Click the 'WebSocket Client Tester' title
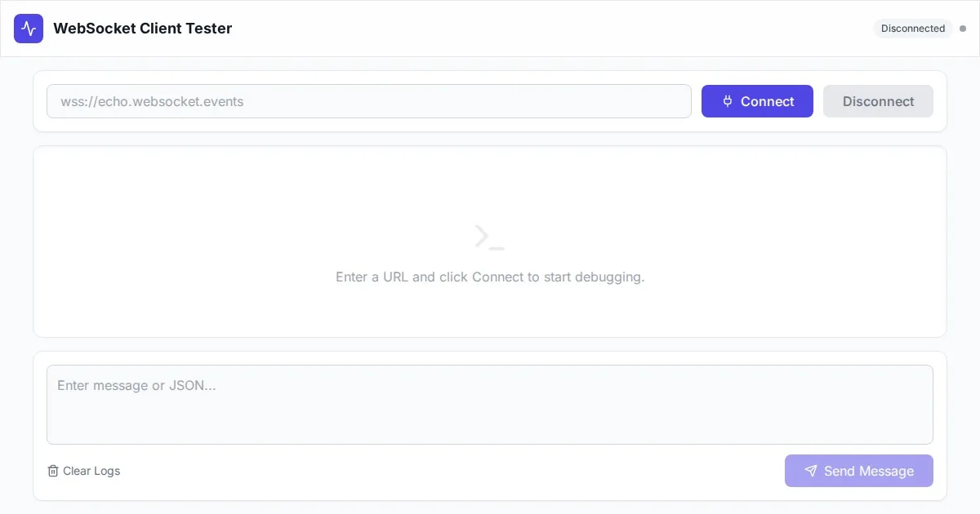The height and width of the screenshot is (514, 980). tap(143, 29)
